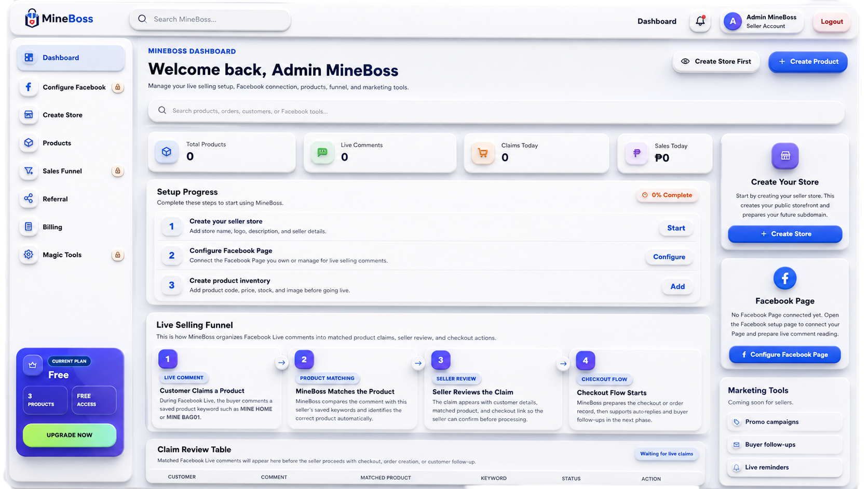
Task: Click the lock icon beside Sales Funnel
Action: click(118, 171)
